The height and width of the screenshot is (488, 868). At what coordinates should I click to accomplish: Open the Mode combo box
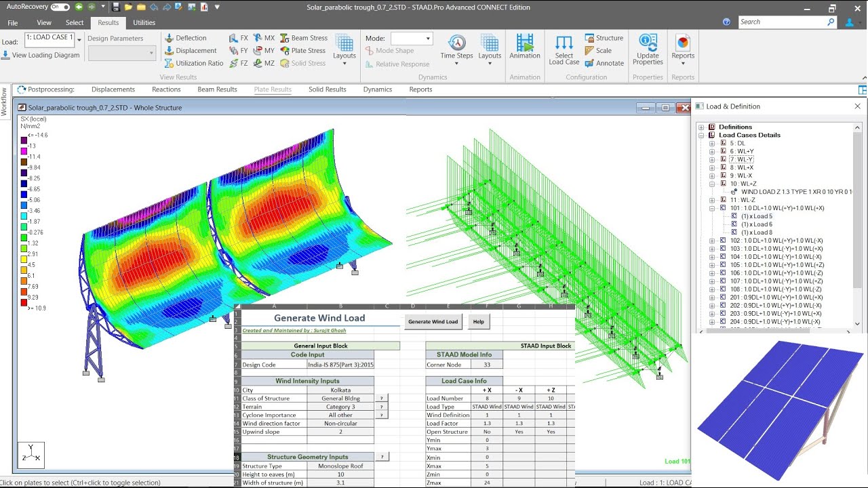tap(412, 39)
